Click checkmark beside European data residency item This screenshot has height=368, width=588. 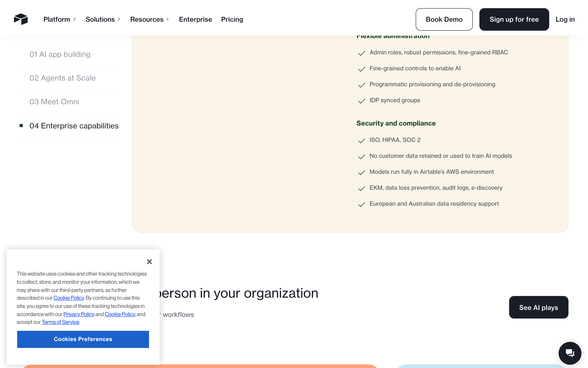click(x=361, y=205)
